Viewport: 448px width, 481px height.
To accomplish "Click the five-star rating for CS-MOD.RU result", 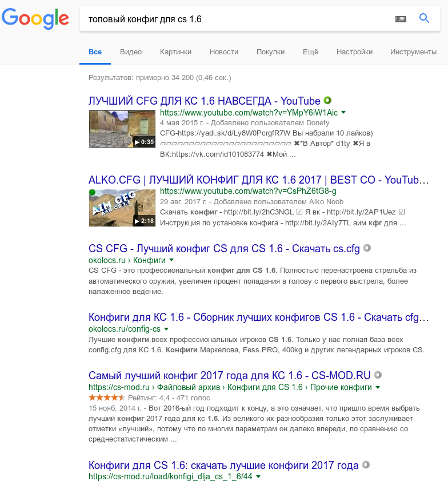I will point(107,398).
